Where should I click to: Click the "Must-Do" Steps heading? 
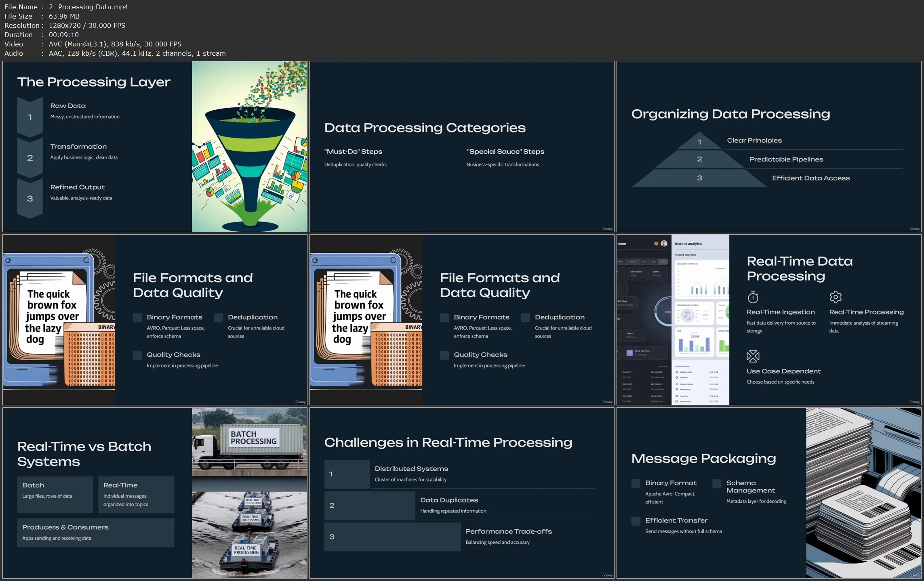(353, 152)
